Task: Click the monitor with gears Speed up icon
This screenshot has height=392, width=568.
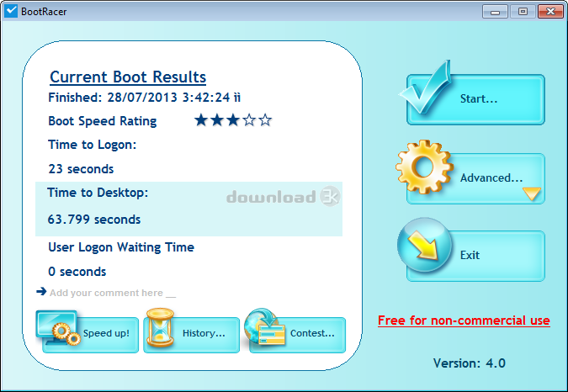Action: click(58, 328)
